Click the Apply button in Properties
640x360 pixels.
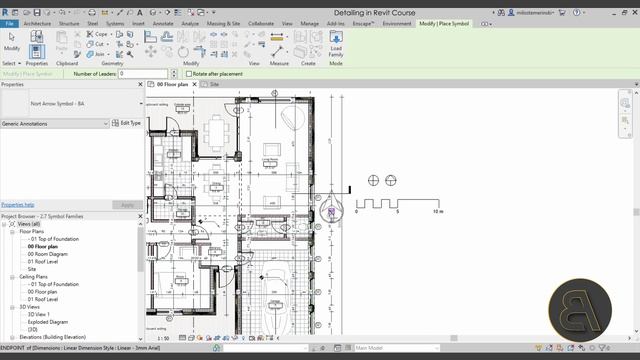point(127,205)
